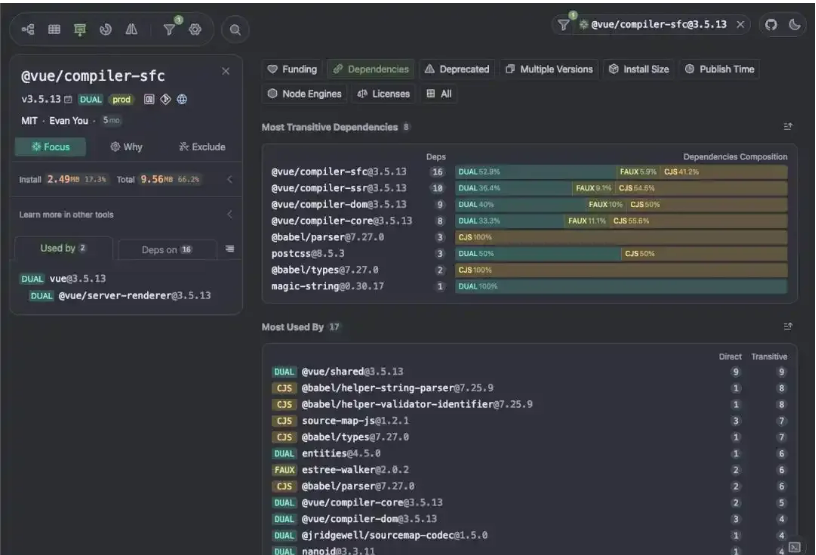Select the Publish Time report tab
Image resolution: width=816 pixels, height=555 pixels.
720,69
